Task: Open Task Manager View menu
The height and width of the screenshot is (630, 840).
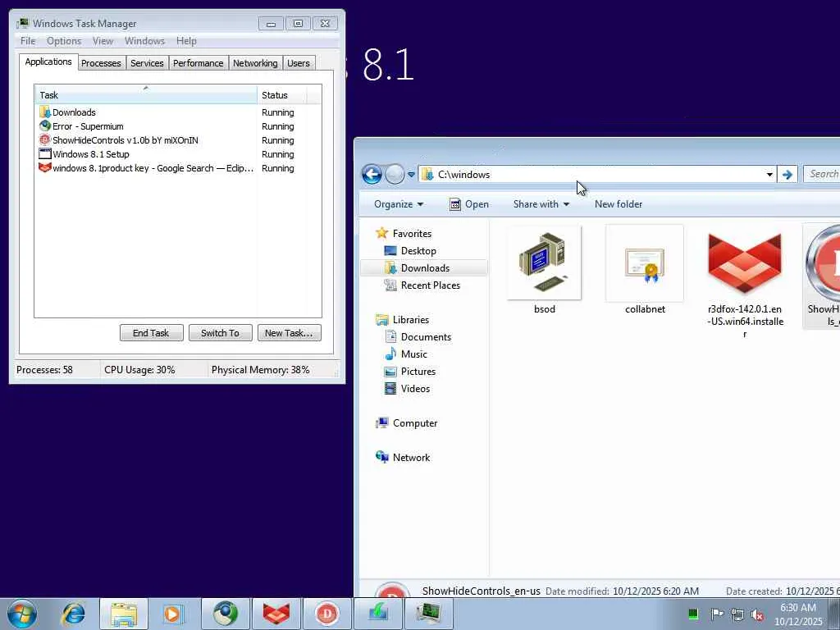Action: [x=103, y=41]
